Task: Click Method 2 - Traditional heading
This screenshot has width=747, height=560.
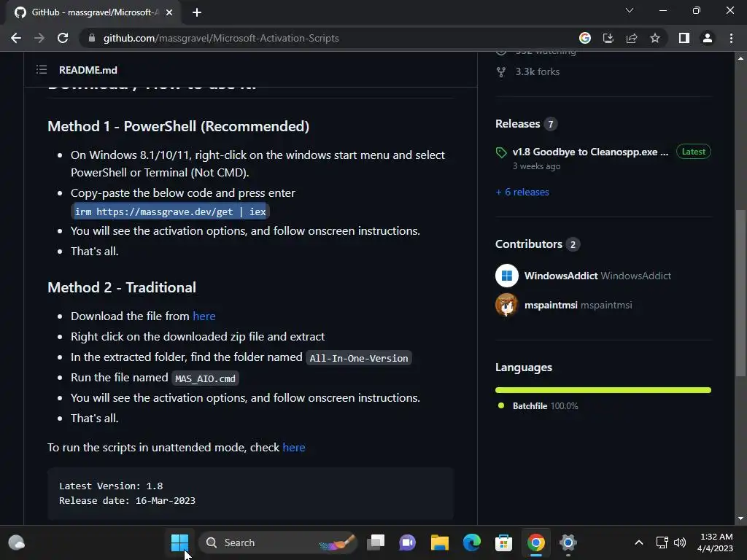Action: pyautogui.click(x=122, y=287)
